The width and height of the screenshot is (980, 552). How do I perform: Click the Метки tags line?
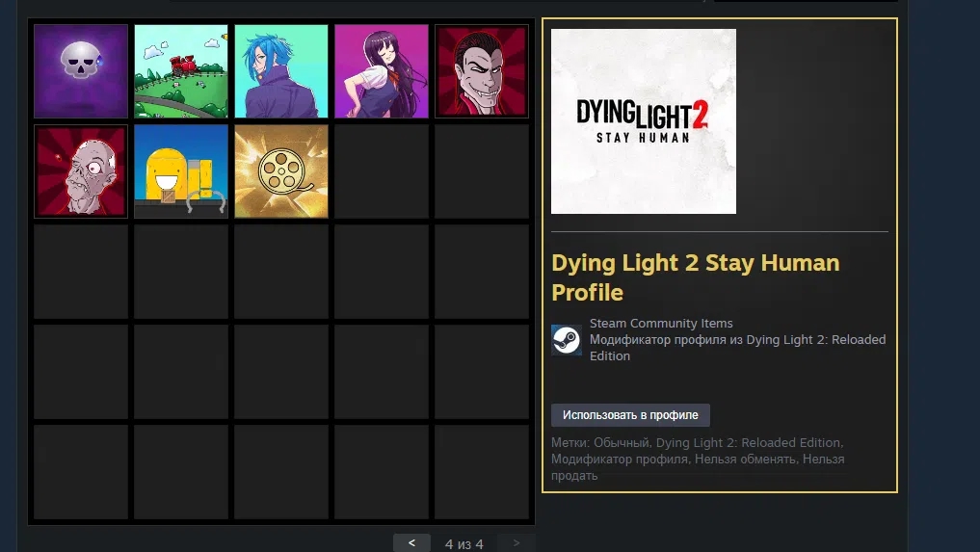click(x=698, y=459)
